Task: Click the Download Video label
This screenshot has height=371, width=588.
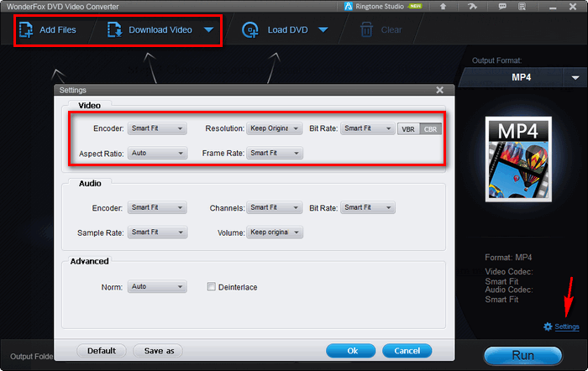Action: coord(160,30)
